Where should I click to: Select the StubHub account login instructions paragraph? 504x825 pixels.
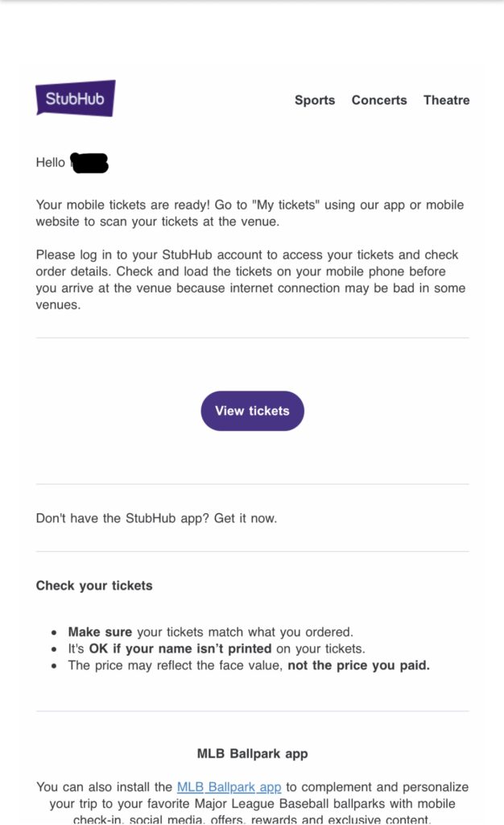tap(250, 280)
